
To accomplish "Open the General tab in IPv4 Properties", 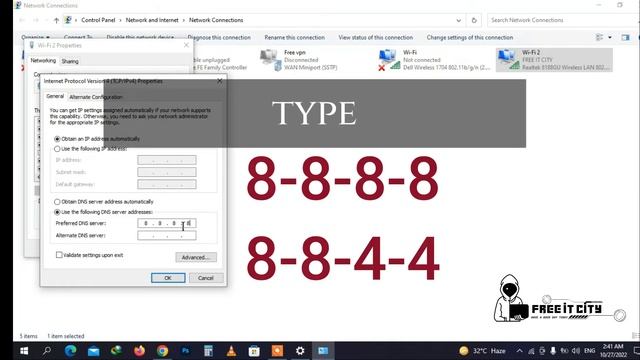I will (x=55, y=96).
